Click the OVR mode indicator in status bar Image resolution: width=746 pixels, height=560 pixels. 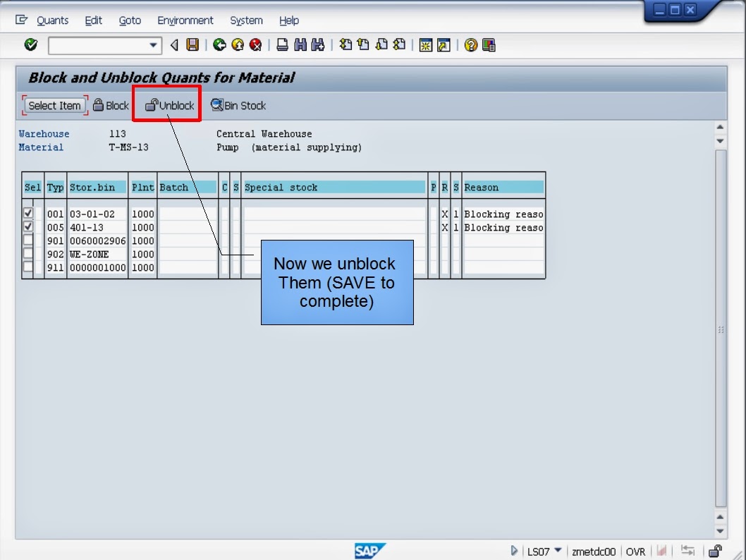[x=635, y=552]
